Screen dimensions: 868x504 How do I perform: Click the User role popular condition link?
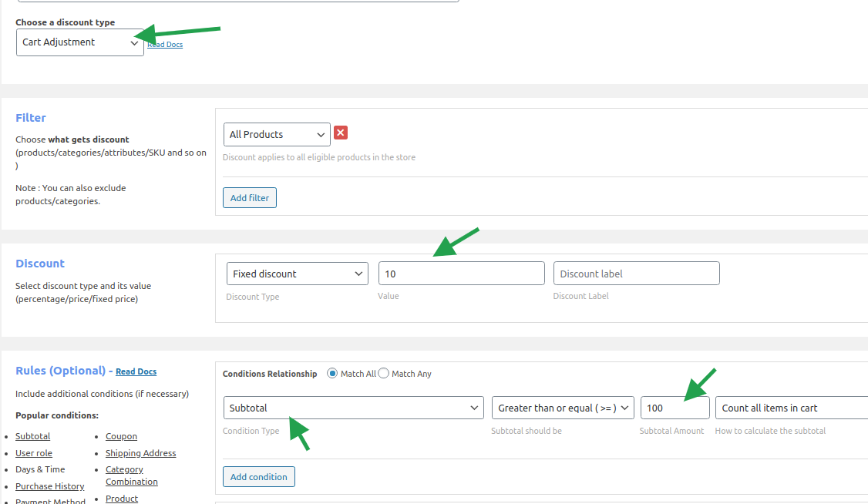(34, 453)
